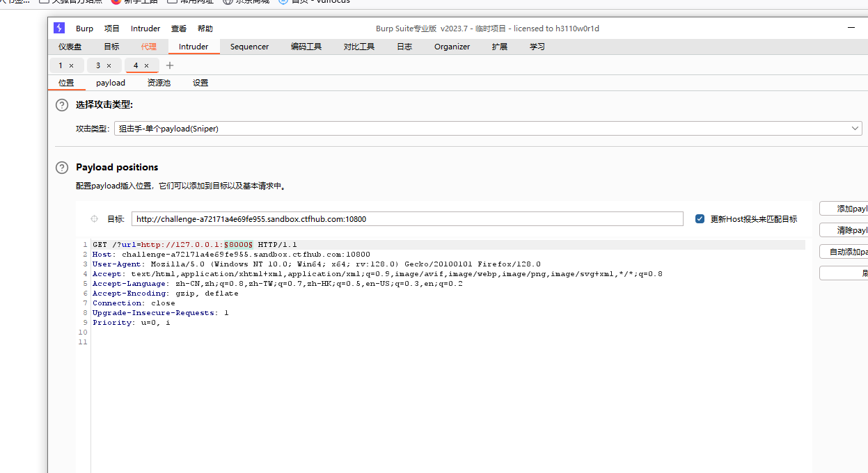Click the 添加payload position button
868x473 pixels.
844,209
